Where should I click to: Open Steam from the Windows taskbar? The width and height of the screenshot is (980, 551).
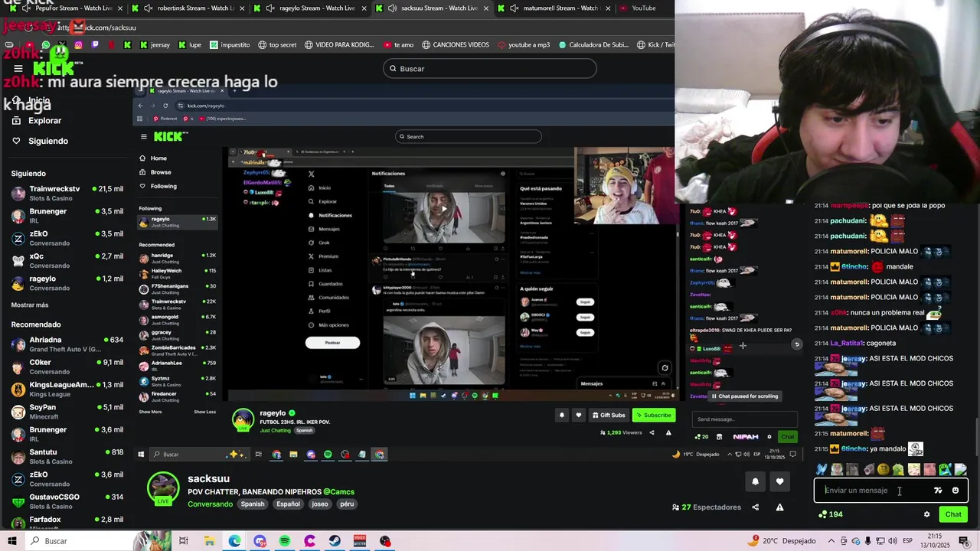click(335, 541)
